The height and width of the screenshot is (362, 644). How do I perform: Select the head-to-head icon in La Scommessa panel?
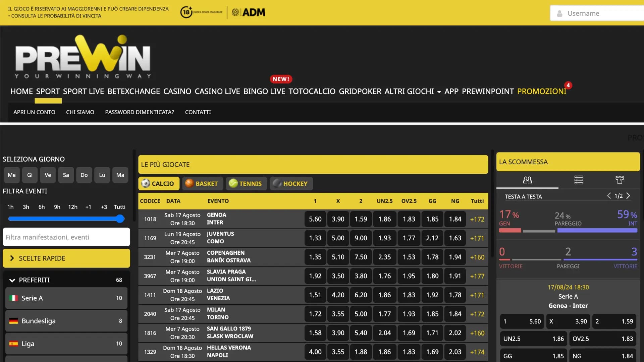coord(527,180)
